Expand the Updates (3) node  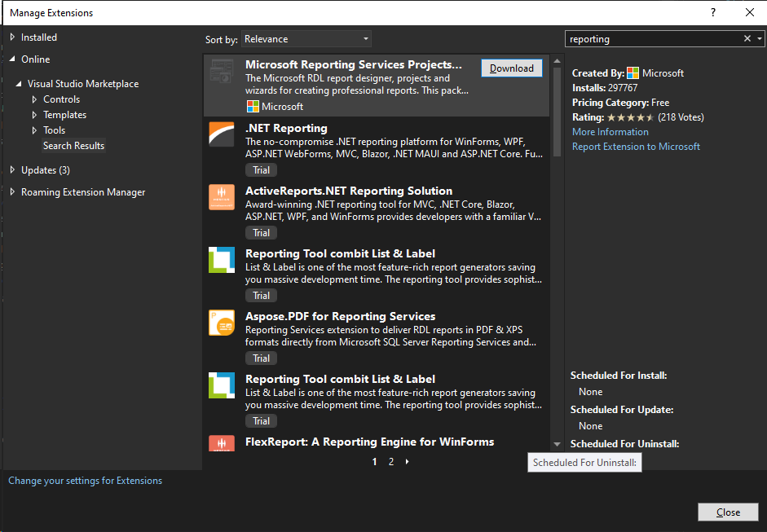[12, 170]
